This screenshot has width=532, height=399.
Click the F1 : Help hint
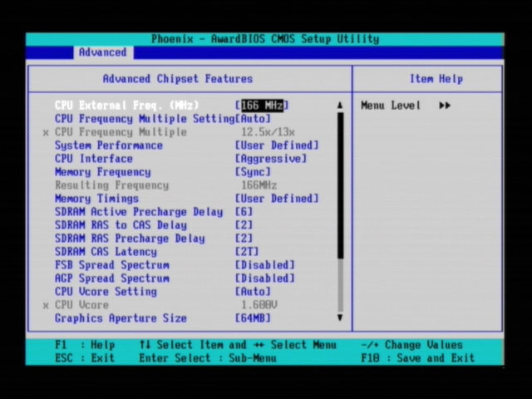pyautogui.click(x=85, y=345)
